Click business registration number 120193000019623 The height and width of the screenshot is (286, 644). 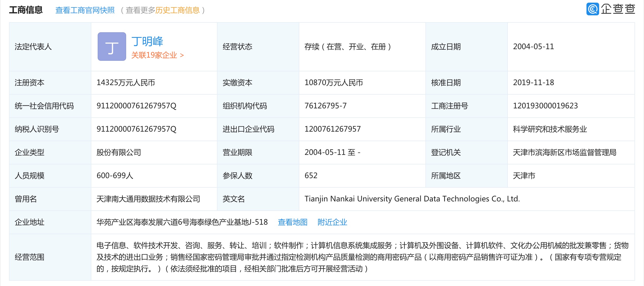(545, 106)
